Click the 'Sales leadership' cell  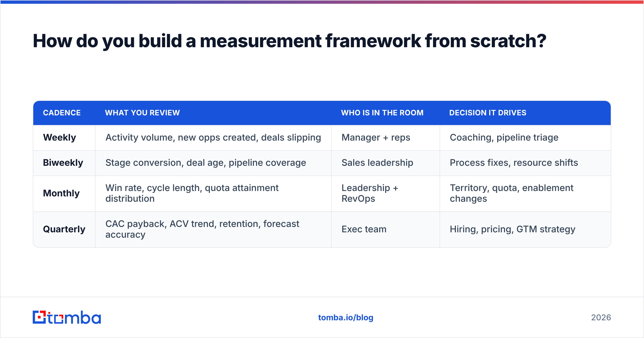click(x=386, y=163)
